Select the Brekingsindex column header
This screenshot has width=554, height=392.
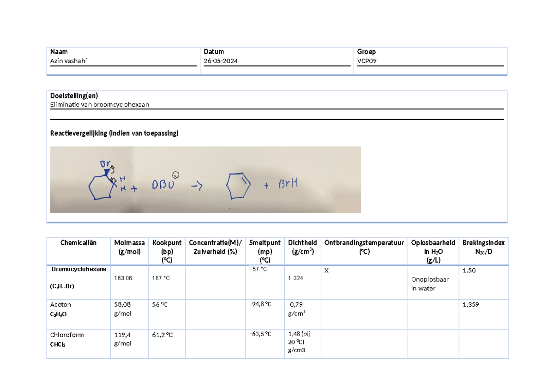(483, 247)
